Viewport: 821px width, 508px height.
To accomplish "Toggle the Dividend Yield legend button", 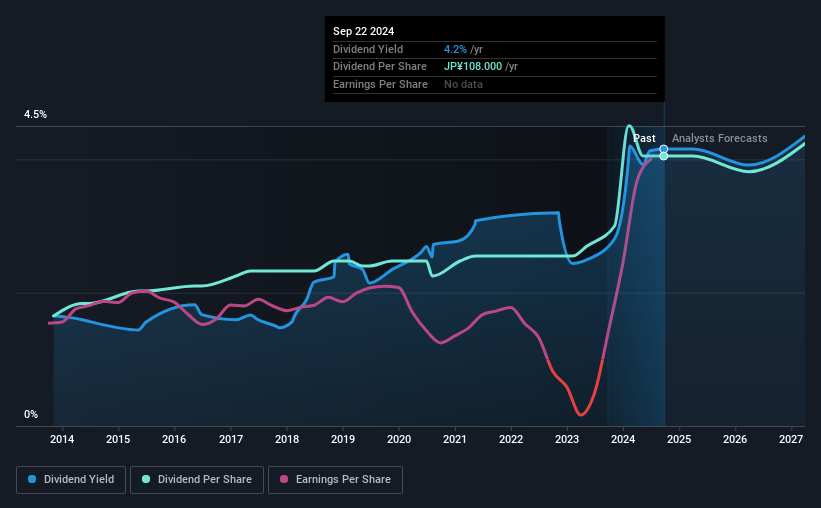I will [x=71, y=480].
